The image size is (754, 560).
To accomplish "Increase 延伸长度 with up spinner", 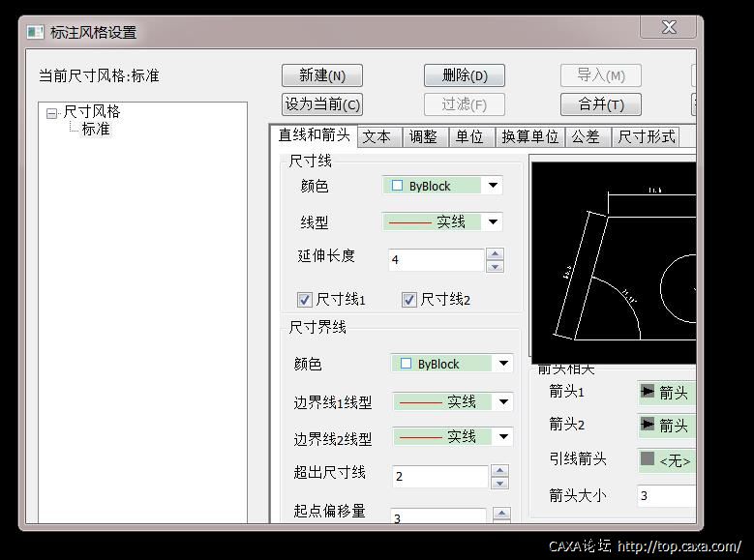I will point(495,253).
